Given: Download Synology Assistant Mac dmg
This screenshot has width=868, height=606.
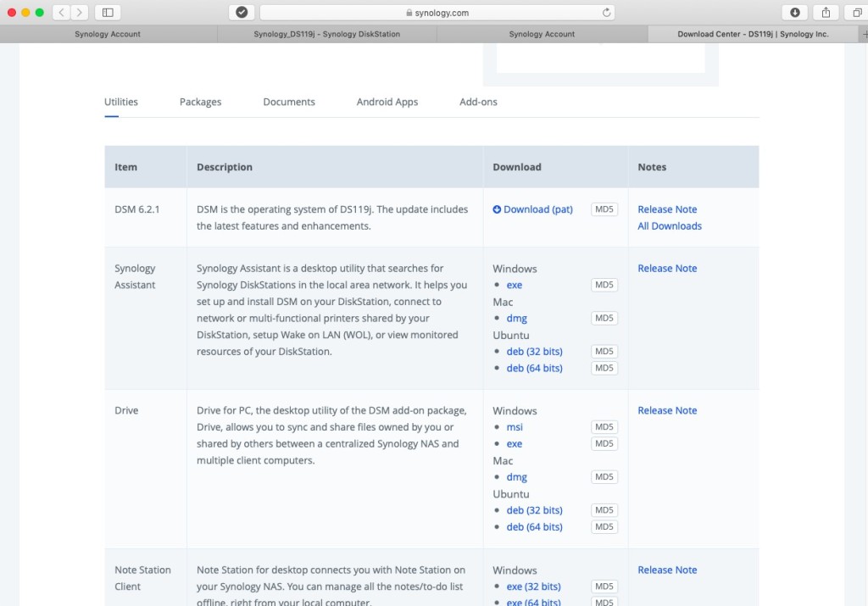Looking at the screenshot, I should tap(516, 318).
